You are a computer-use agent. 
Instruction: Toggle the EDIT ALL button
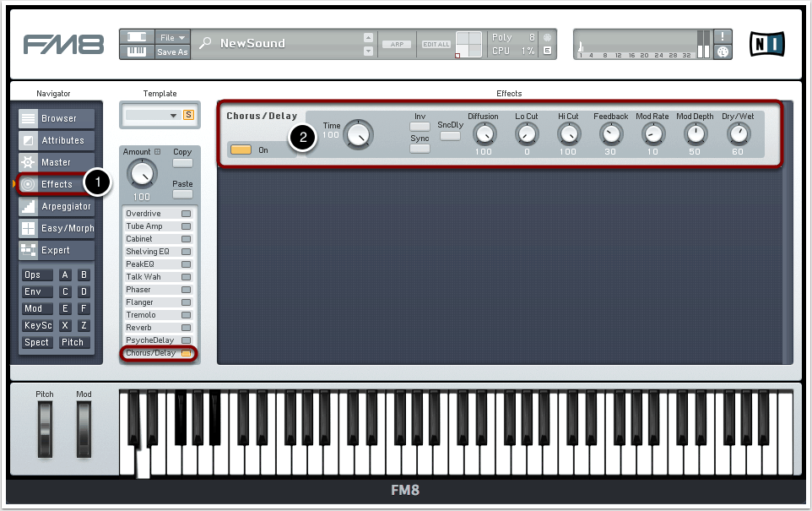pyautogui.click(x=436, y=44)
